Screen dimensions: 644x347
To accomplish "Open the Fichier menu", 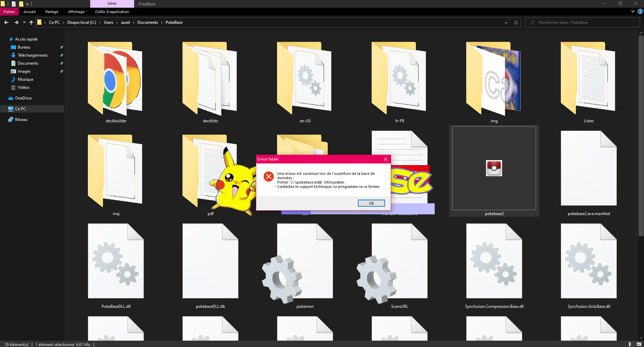I will pyautogui.click(x=9, y=12).
